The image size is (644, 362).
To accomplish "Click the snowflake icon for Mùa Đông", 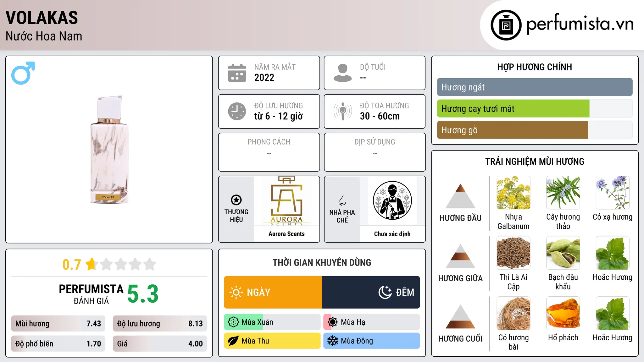I will 333,341.
